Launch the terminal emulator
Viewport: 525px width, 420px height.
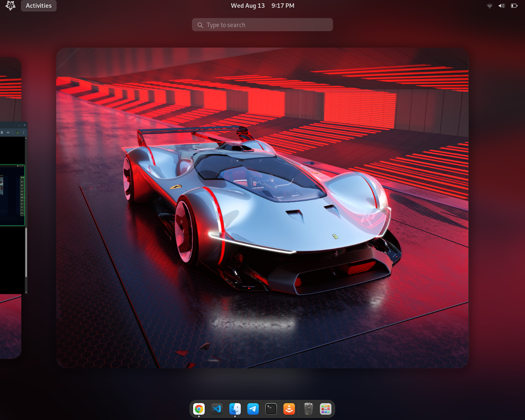point(271,409)
